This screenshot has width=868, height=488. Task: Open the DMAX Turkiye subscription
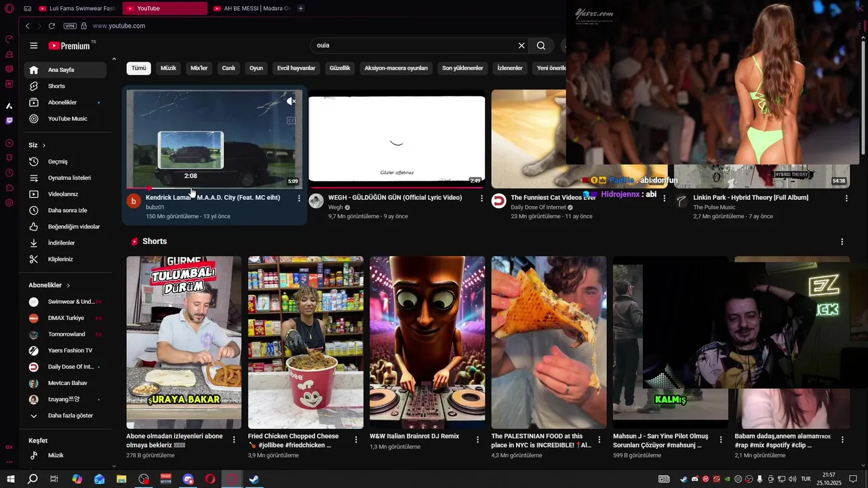pyautogui.click(x=65, y=318)
